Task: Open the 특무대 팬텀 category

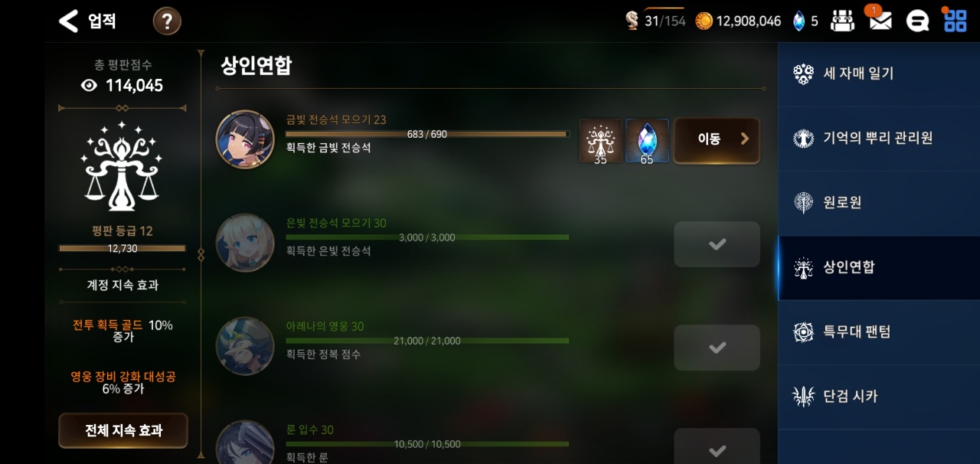Action: pos(879,332)
